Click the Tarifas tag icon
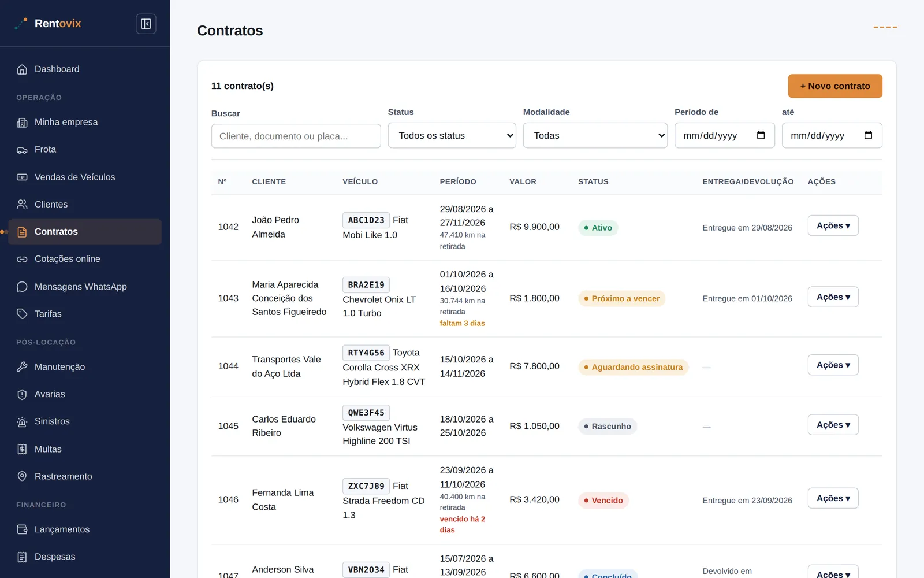The image size is (924, 578). click(22, 314)
